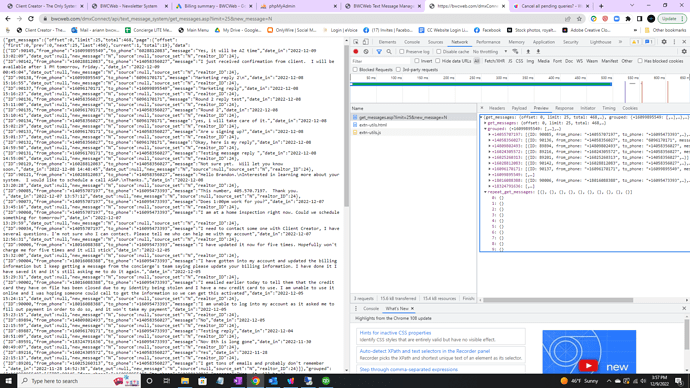Close the request details pane
The width and height of the screenshot is (690, 388).
481,108
